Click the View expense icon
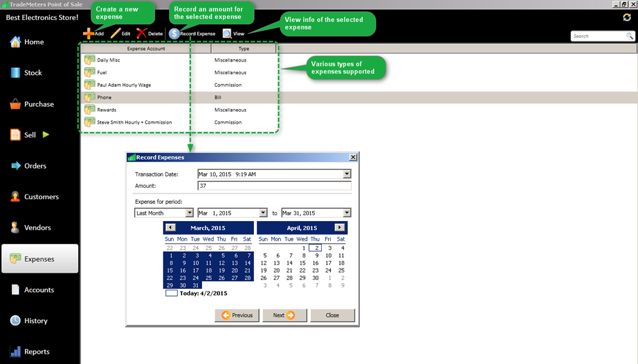Screen dimensions: 638x364 pos(227,33)
